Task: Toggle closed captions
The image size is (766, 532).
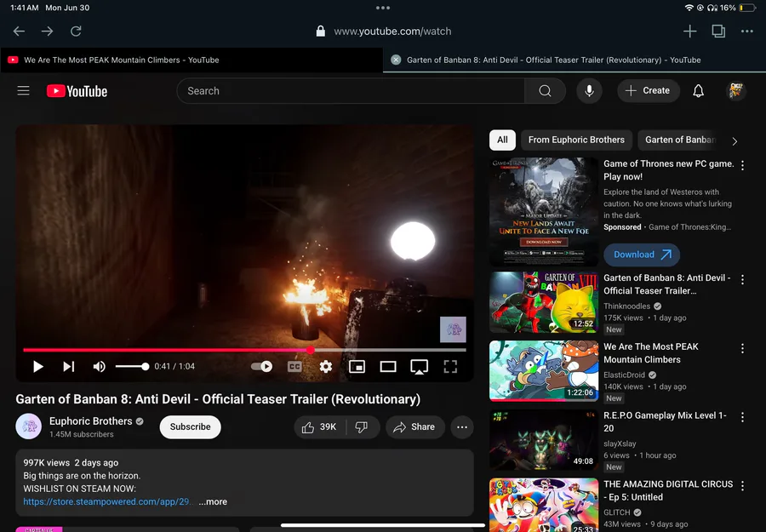Action: coord(294,366)
